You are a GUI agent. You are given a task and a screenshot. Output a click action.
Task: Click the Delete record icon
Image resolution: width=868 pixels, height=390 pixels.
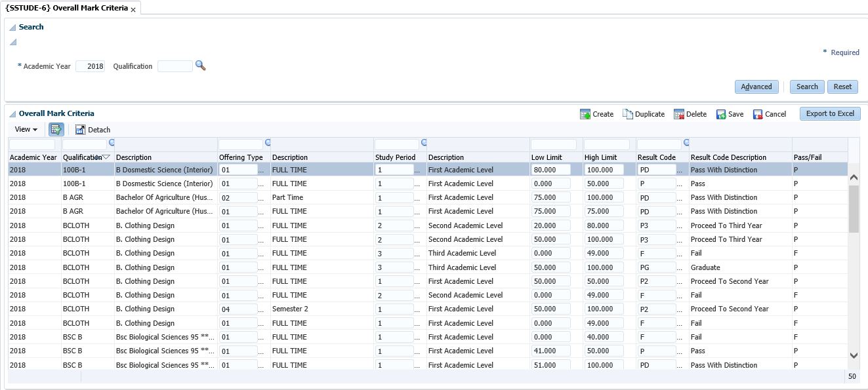click(x=679, y=114)
